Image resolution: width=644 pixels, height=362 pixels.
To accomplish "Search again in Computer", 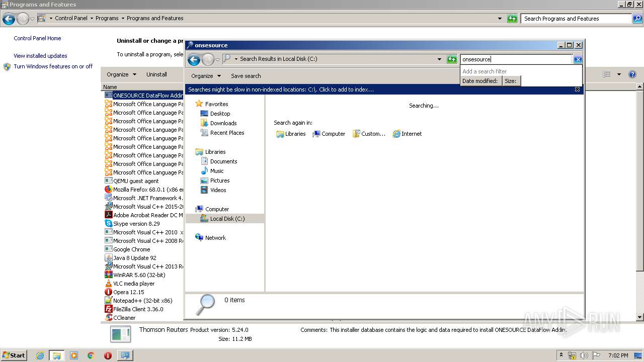I will click(x=329, y=134).
